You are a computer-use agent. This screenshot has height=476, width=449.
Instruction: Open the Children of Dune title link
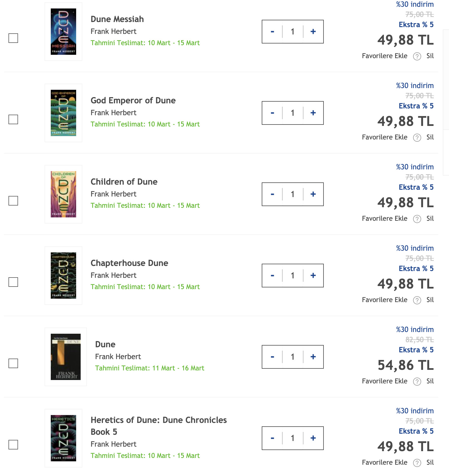click(124, 182)
